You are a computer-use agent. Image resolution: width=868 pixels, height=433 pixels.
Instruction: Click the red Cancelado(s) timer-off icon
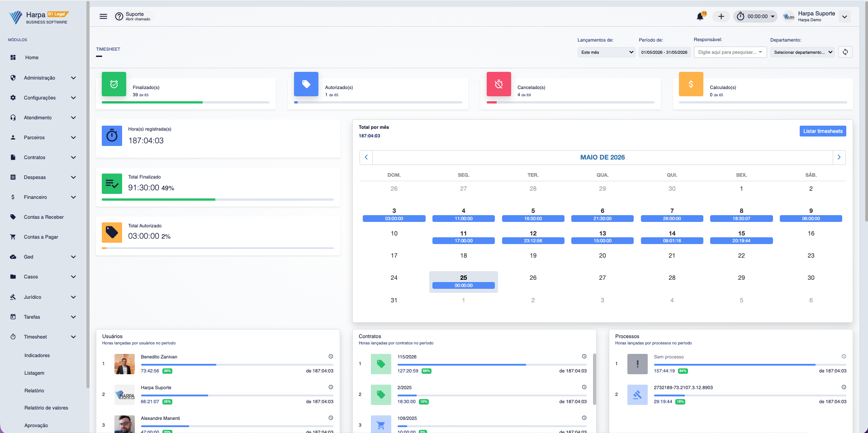click(x=498, y=84)
